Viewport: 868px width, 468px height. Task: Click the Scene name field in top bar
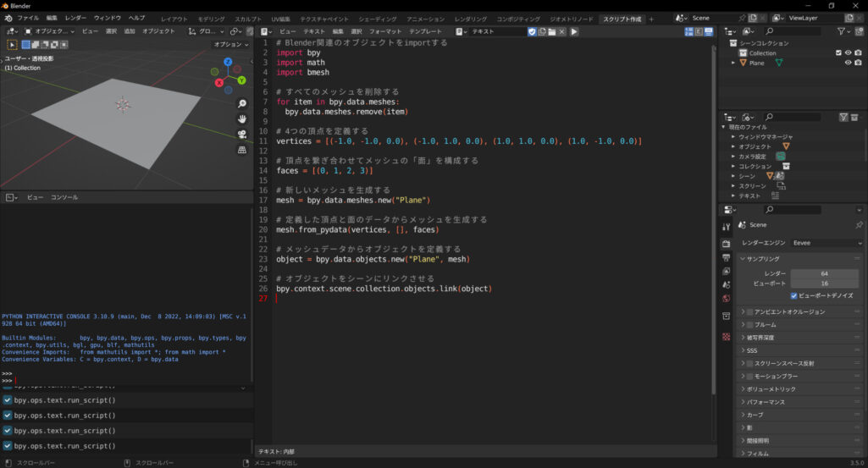tap(714, 18)
